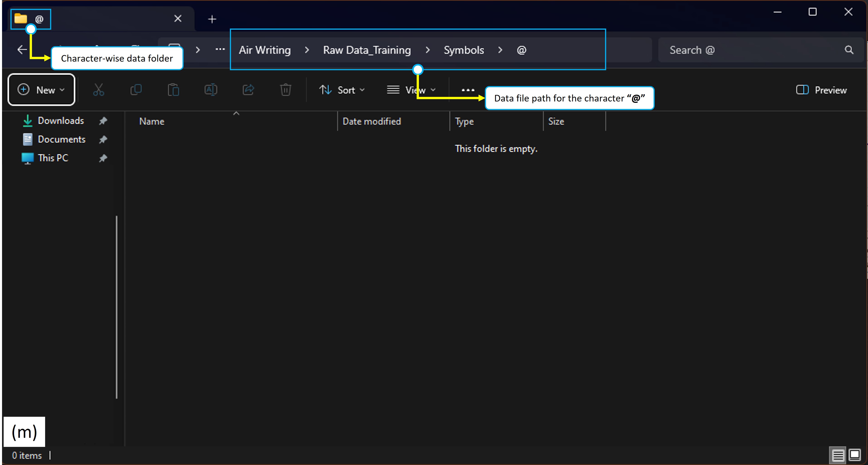Viewport: 868px width, 465px height.
Task: Click the Copy icon in toolbar
Action: (x=136, y=90)
